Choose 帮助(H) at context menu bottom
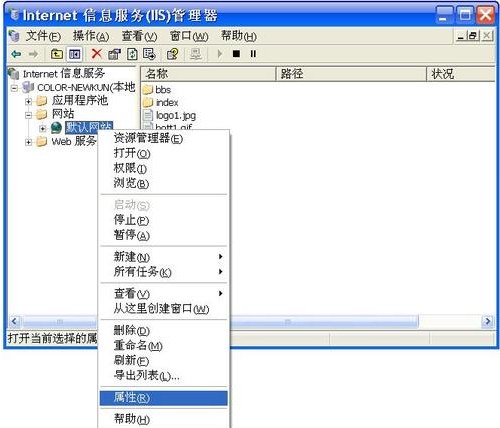 pyautogui.click(x=164, y=419)
